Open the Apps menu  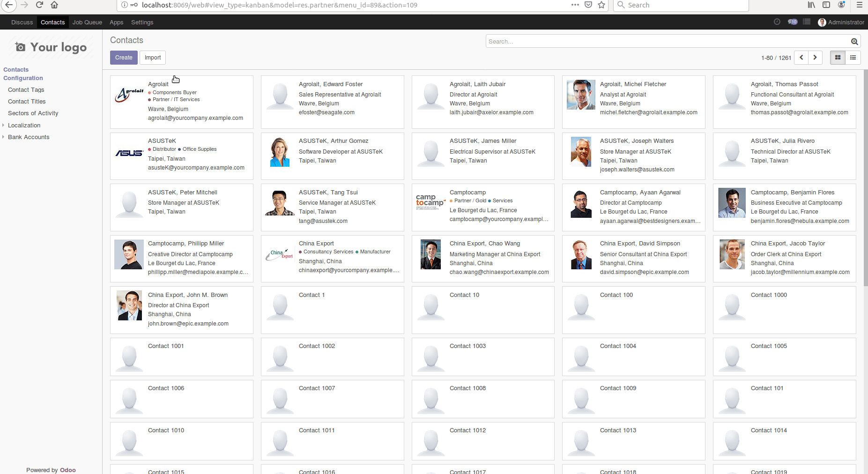[x=116, y=22]
